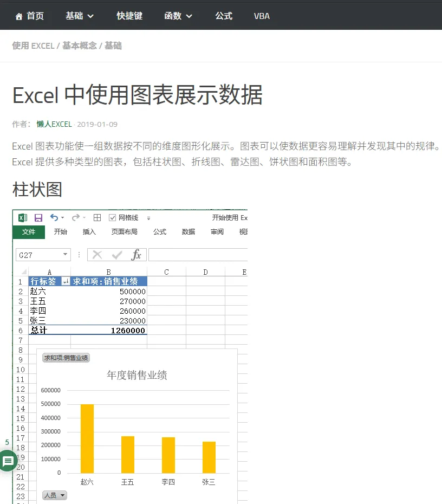Click the 600000 axis label
The height and width of the screenshot is (504, 442).
coord(51,390)
